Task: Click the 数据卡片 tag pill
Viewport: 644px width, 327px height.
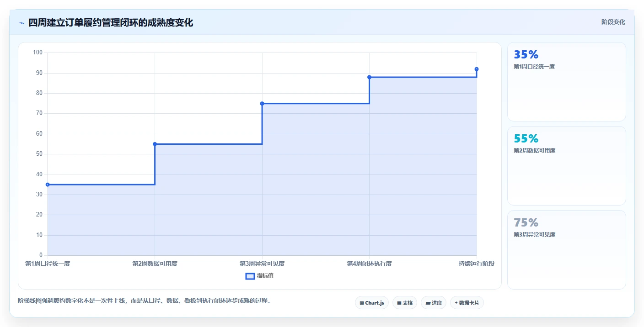Action: [467, 303]
